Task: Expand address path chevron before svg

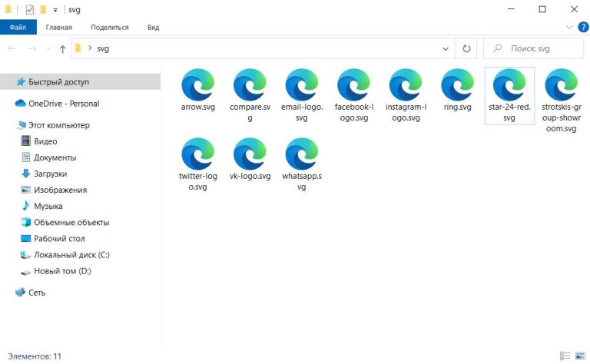Action: click(90, 48)
